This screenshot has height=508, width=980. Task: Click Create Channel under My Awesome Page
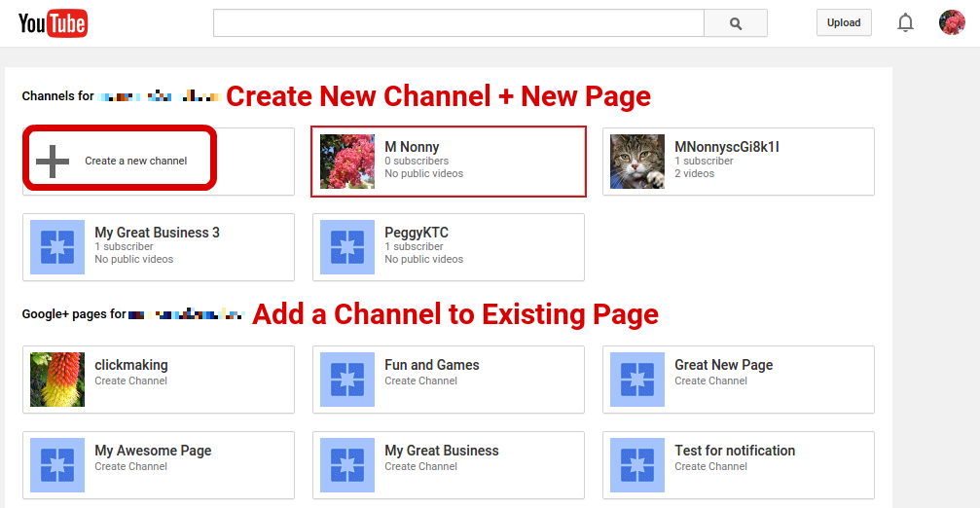[130, 466]
